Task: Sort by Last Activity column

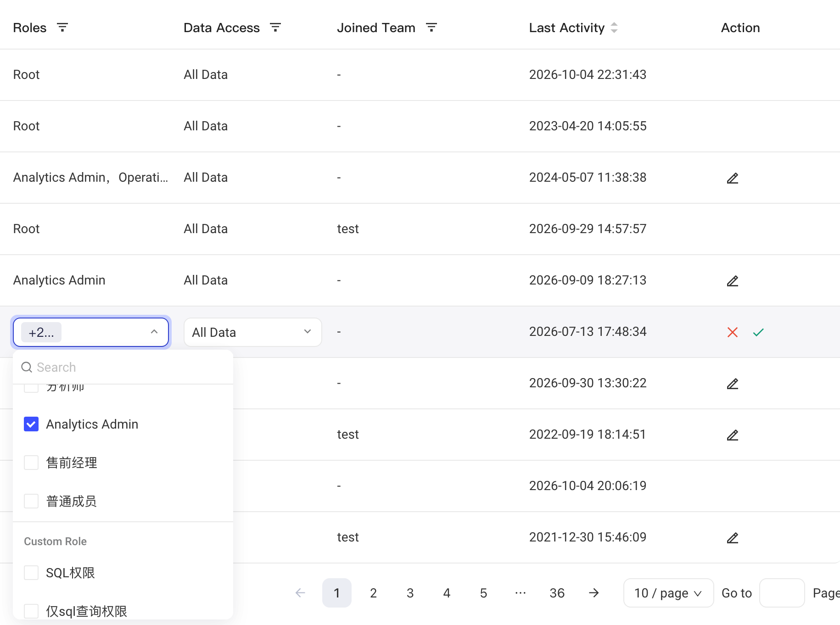Action: tap(614, 28)
